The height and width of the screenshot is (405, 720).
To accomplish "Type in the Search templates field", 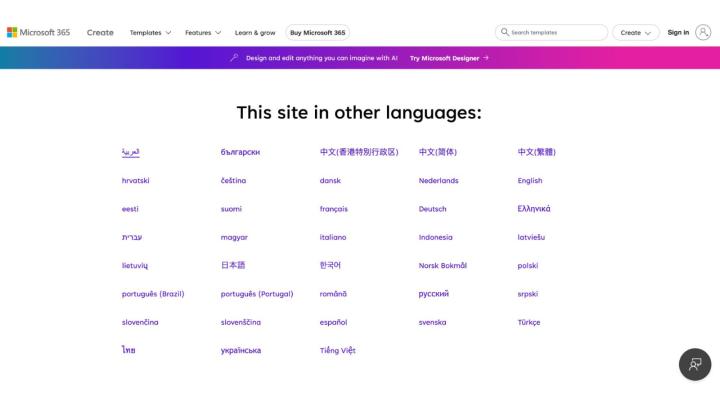I will click(x=555, y=32).
